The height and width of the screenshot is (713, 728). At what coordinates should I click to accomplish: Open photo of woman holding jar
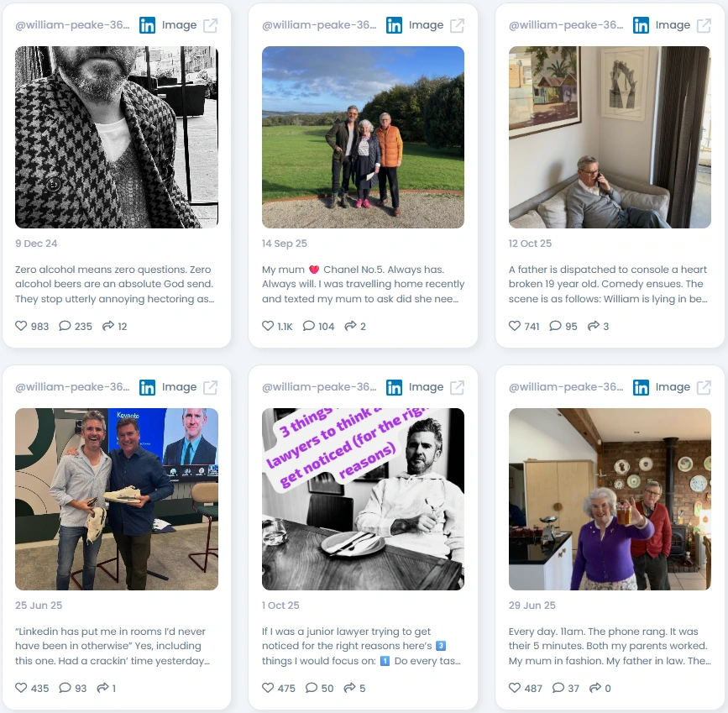click(610, 499)
